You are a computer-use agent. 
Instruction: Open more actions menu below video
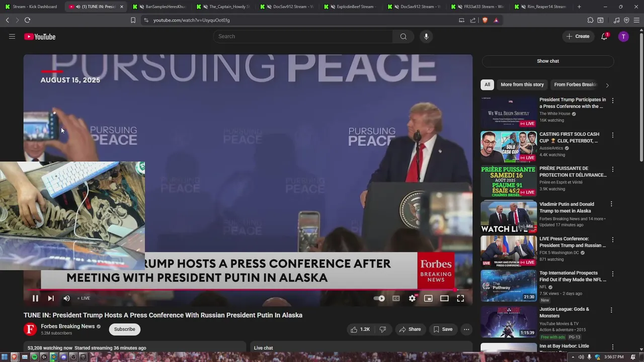466,329
